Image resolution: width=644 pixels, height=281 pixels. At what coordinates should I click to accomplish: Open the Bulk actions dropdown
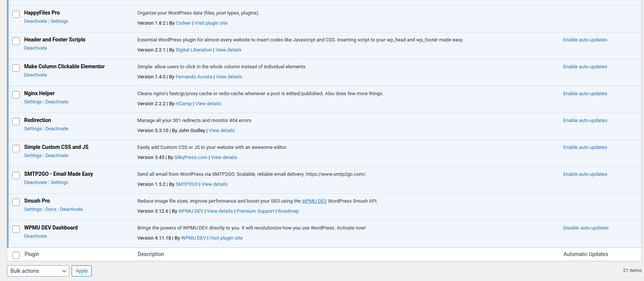38,271
